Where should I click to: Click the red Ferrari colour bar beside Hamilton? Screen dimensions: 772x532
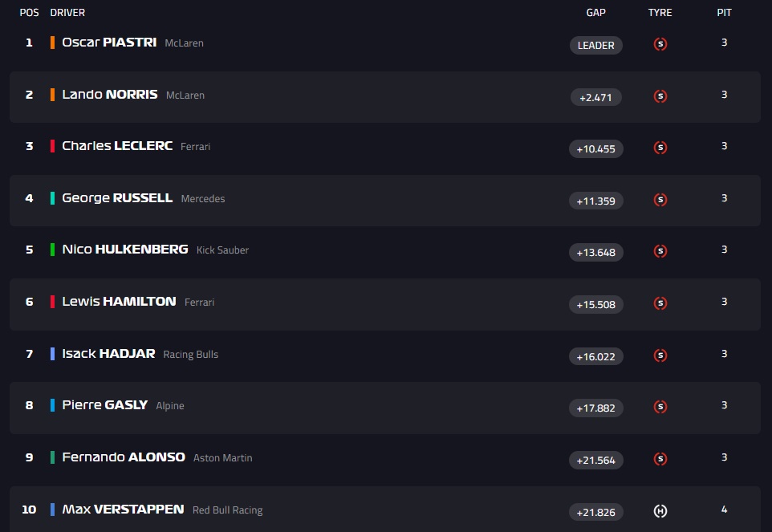point(52,302)
